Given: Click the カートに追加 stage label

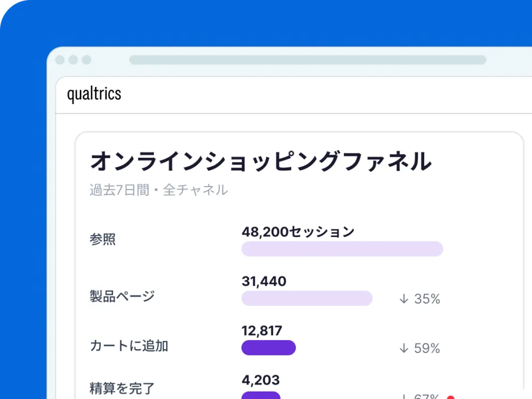Looking at the screenshot, I should 129,346.
